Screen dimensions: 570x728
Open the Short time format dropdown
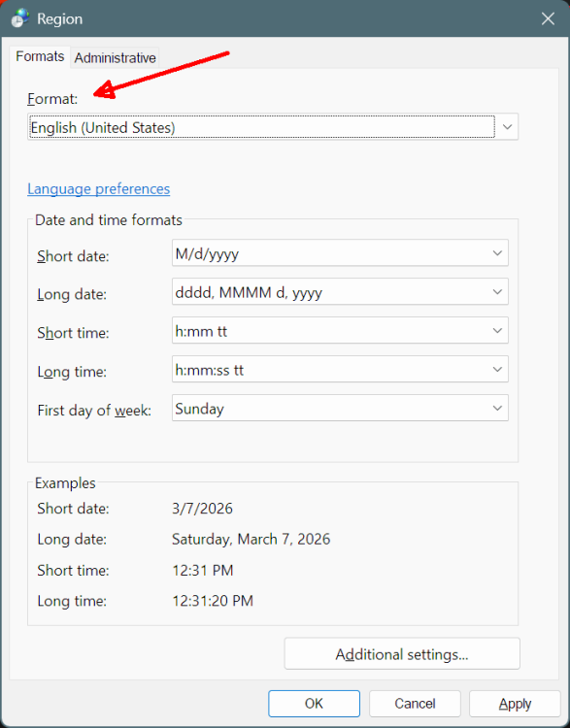point(340,331)
